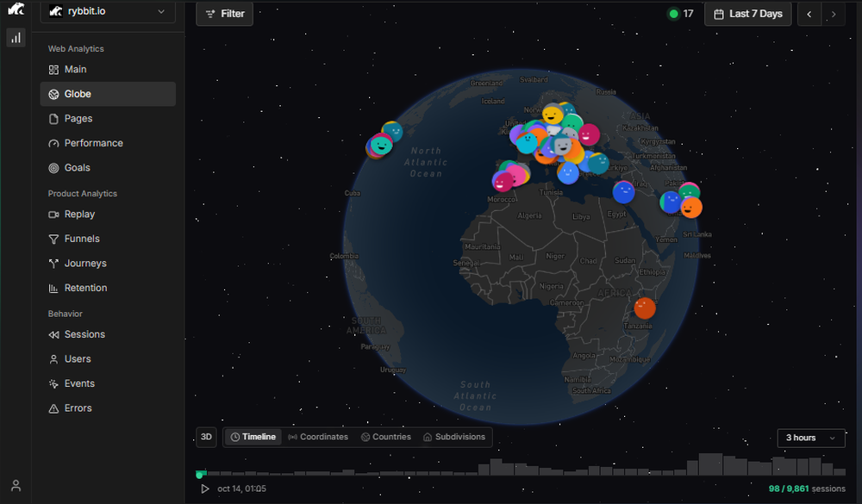This screenshot has width=862, height=504.
Task: Switch to the Countries tab
Action: tap(386, 437)
